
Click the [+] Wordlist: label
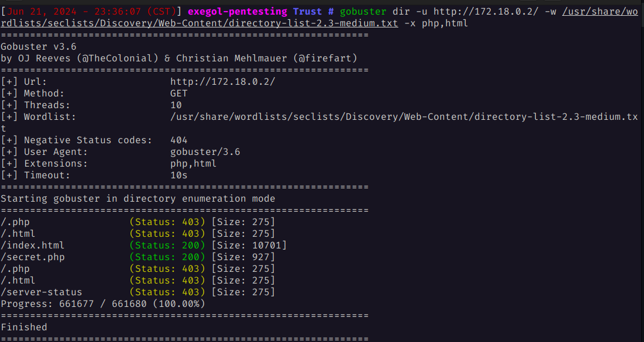tap(38, 117)
